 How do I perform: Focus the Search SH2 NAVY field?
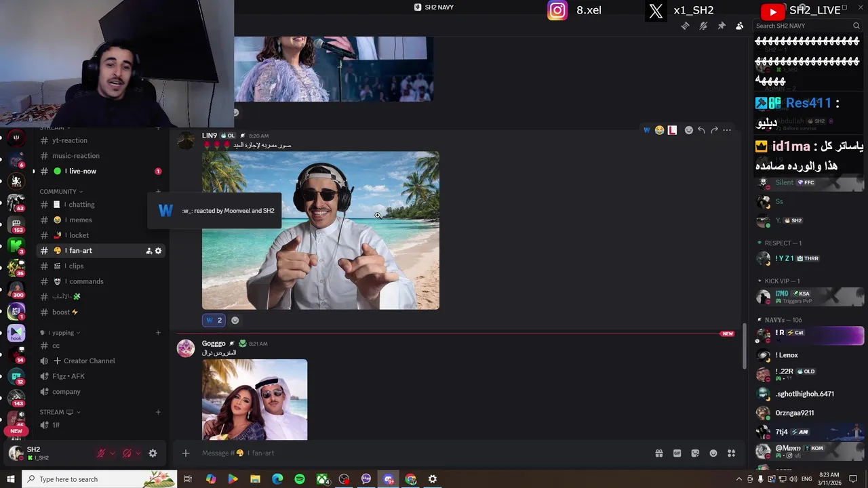click(x=807, y=26)
